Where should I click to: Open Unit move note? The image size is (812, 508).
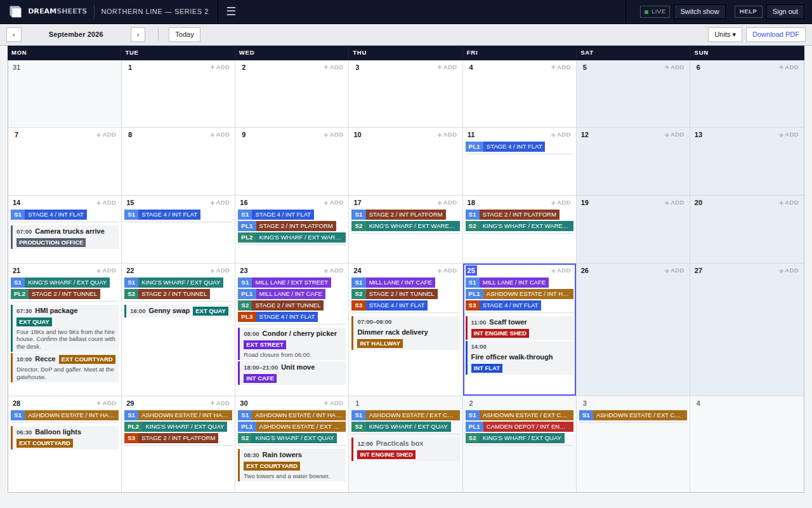292,373
